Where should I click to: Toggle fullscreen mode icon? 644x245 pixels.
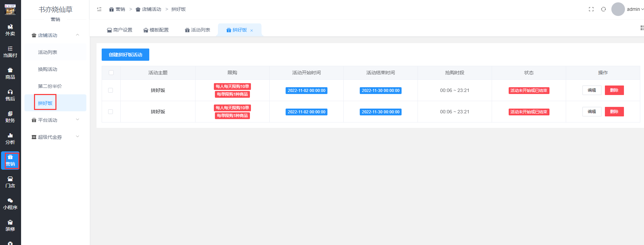[x=591, y=9]
